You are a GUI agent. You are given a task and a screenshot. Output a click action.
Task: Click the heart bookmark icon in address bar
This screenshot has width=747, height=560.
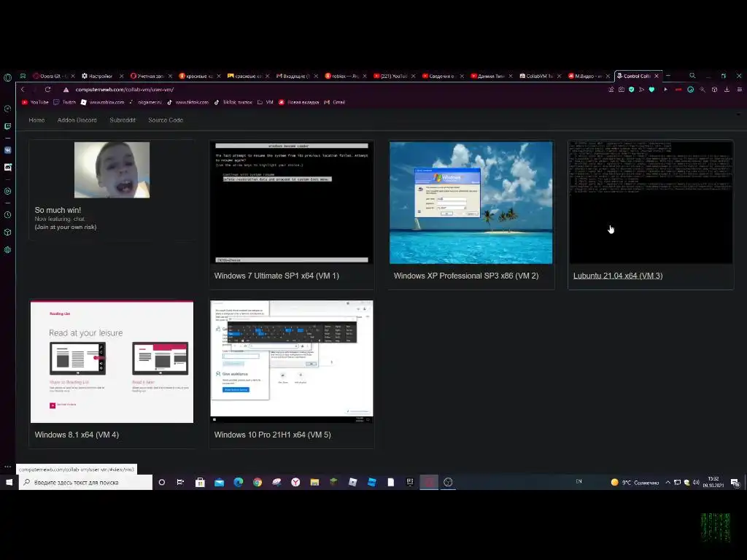[651, 90]
